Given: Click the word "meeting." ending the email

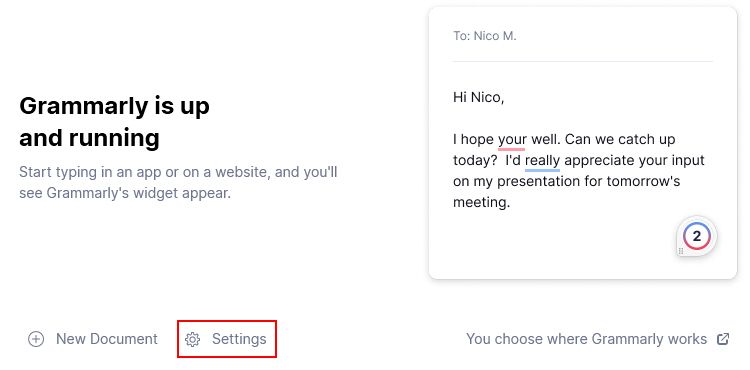Looking at the screenshot, I should click(x=482, y=202).
